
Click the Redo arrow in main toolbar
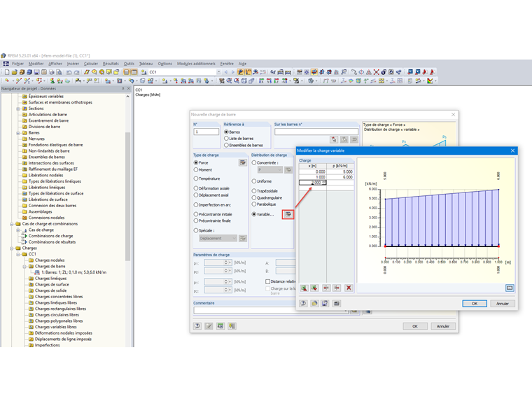[x=77, y=72]
